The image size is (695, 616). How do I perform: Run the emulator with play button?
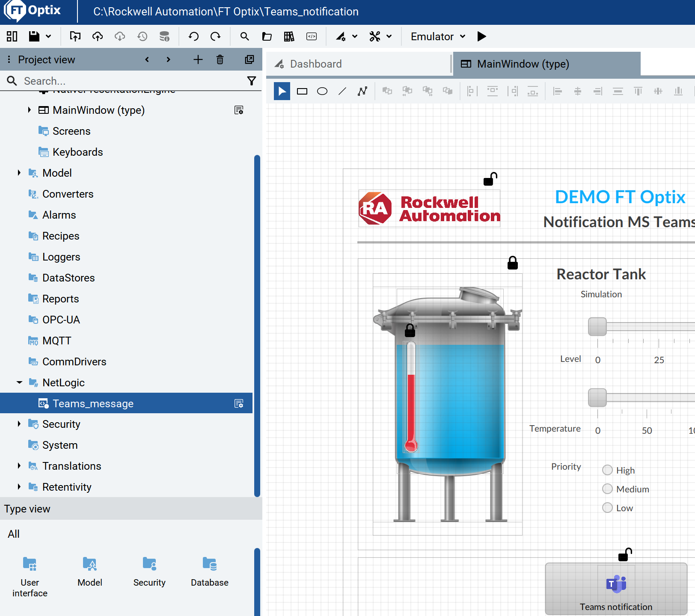pyautogui.click(x=481, y=36)
